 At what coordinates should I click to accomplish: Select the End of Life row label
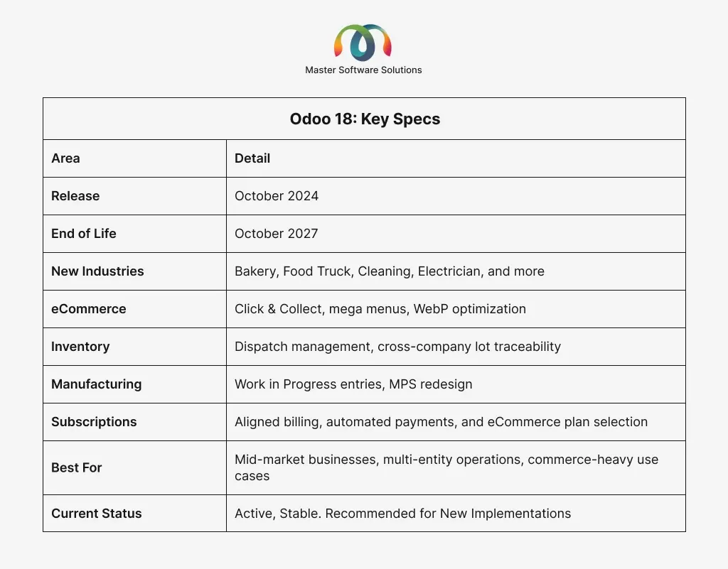[84, 234]
